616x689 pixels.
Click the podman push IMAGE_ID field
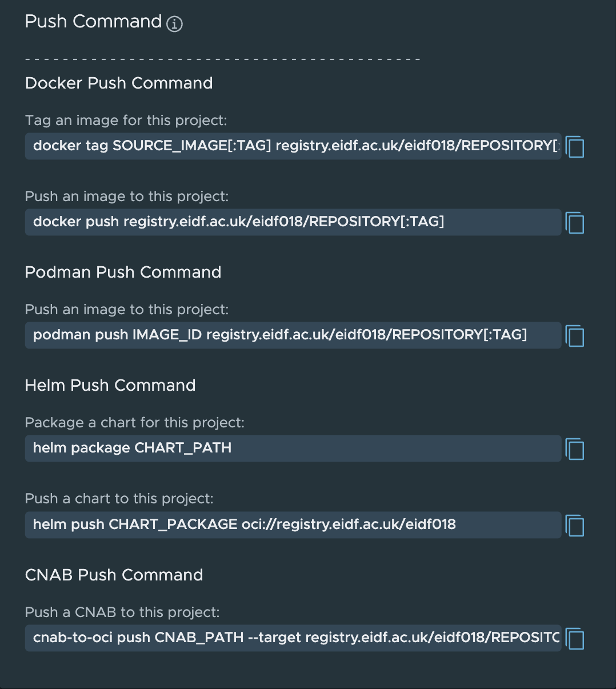click(286, 335)
